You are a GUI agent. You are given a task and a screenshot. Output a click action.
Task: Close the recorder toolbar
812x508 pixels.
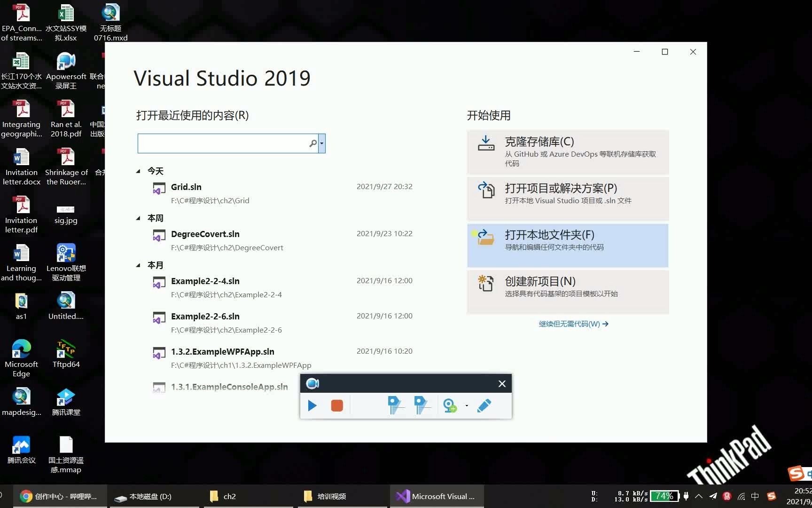pyautogui.click(x=502, y=384)
